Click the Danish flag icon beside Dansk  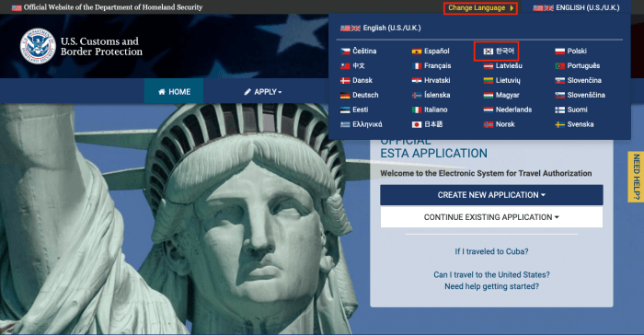tap(345, 81)
